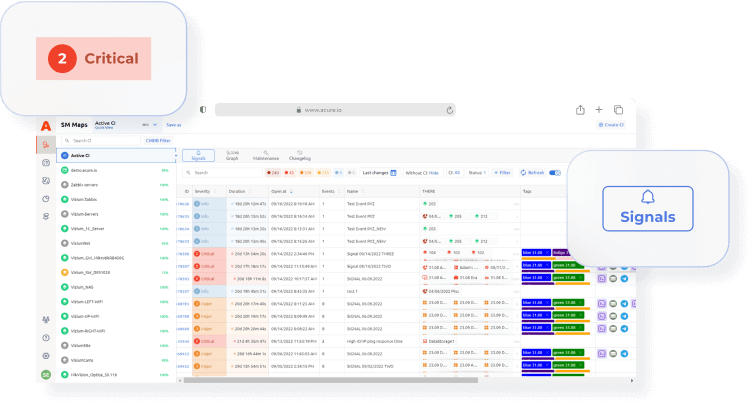Click the gray round icon in the 8:09:09 AM row
Image resolution: width=754 pixels, height=407 pixels.
click(613, 316)
